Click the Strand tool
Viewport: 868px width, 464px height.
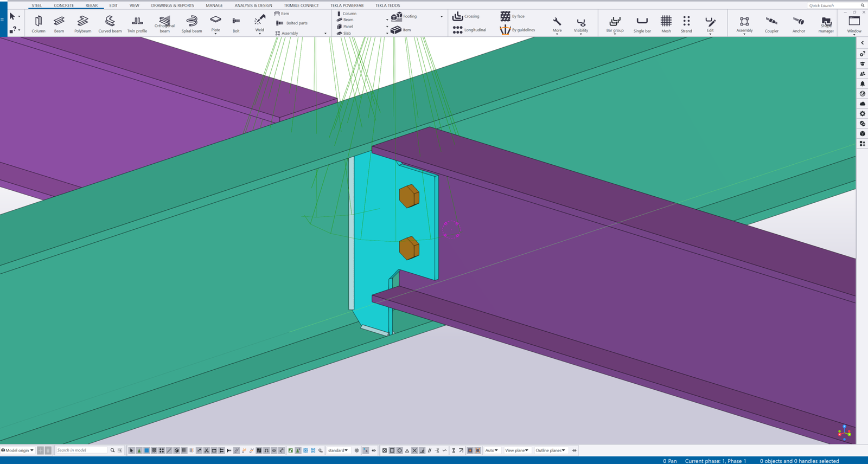click(686, 24)
